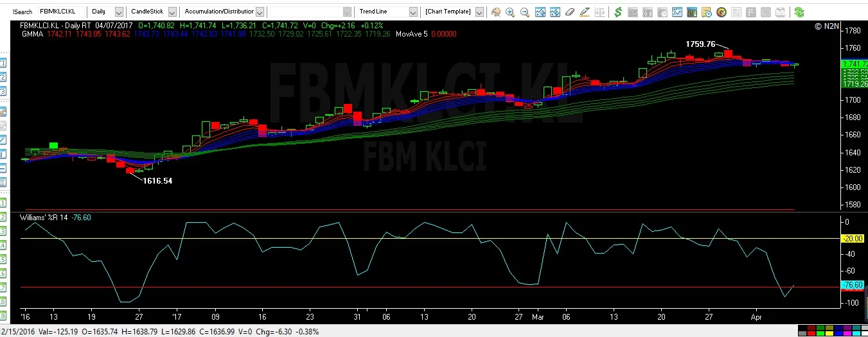Click the yellow -20.00 level label

point(853,238)
